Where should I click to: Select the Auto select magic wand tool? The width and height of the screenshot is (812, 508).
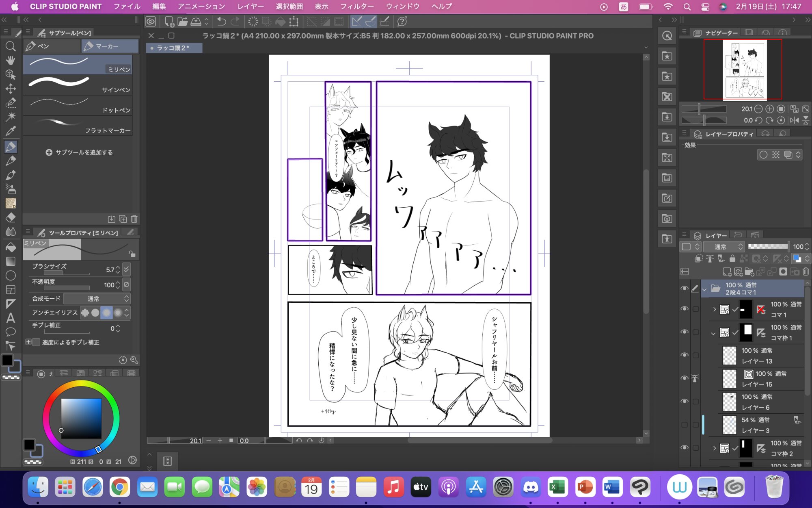(x=11, y=117)
